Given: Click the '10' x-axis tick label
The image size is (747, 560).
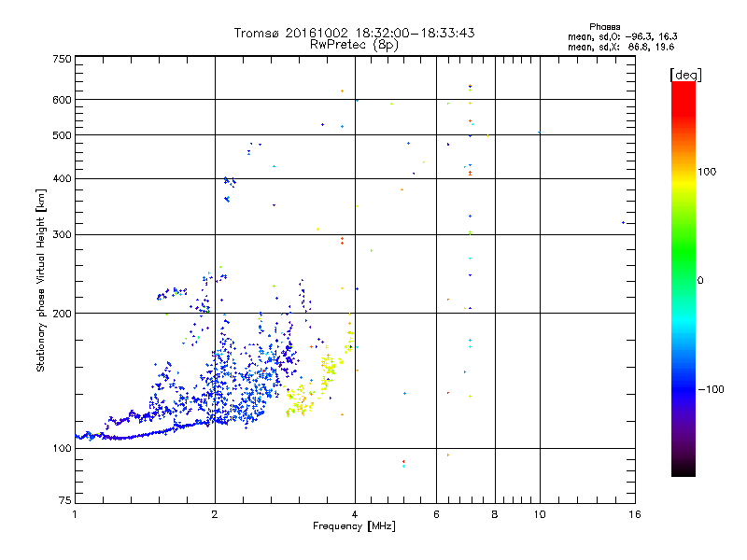Looking at the screenshot, I should click(540, 514).
